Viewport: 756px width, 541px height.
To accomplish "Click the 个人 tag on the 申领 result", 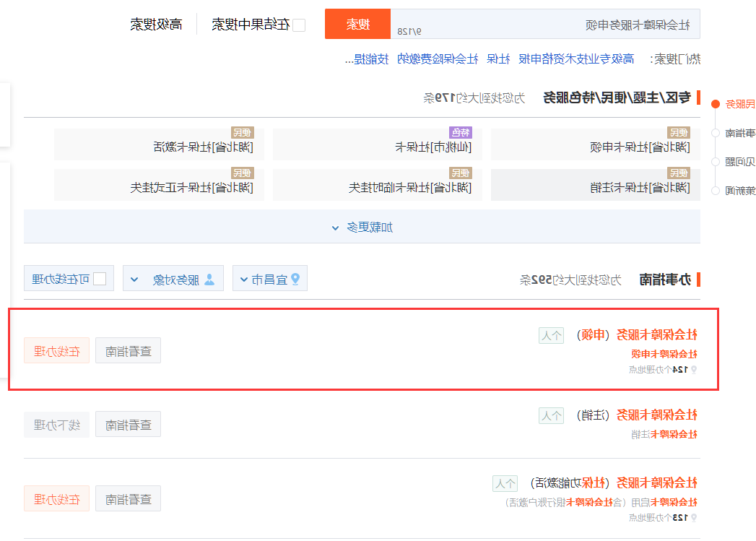I will pos(551,335).
